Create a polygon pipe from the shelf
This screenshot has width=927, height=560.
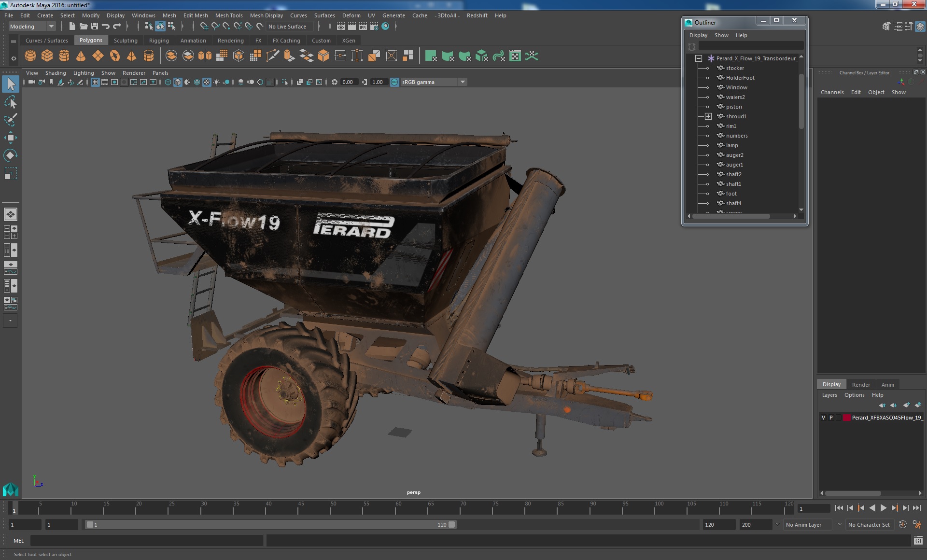pos(149,56)
